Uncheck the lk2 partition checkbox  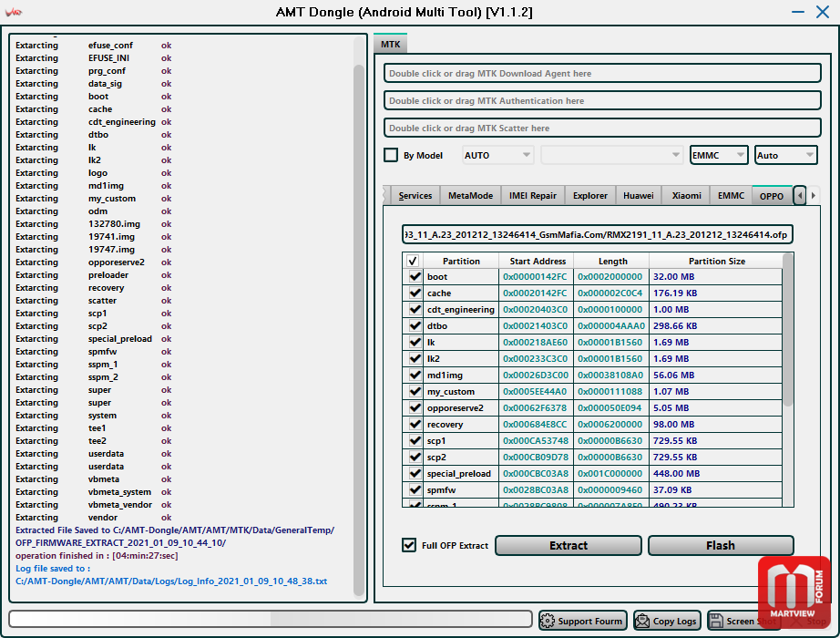coord(415,359)
